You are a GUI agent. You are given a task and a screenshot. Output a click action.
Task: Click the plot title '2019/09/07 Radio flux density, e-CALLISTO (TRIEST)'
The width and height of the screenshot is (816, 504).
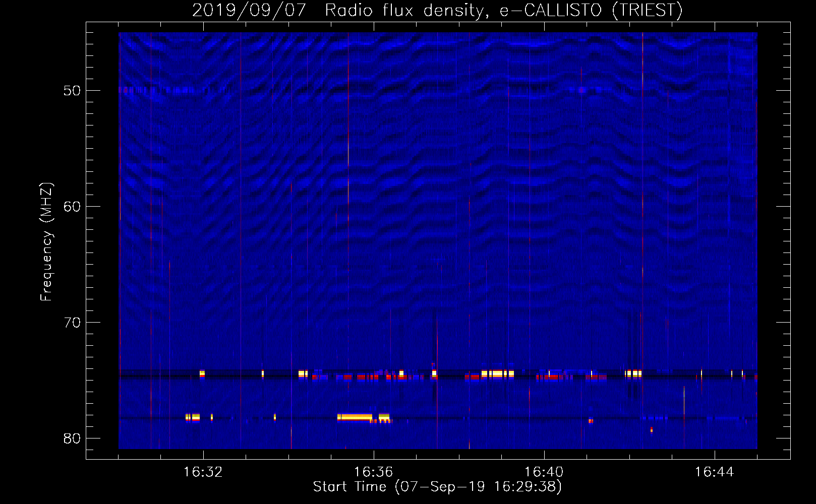(437, 10)
